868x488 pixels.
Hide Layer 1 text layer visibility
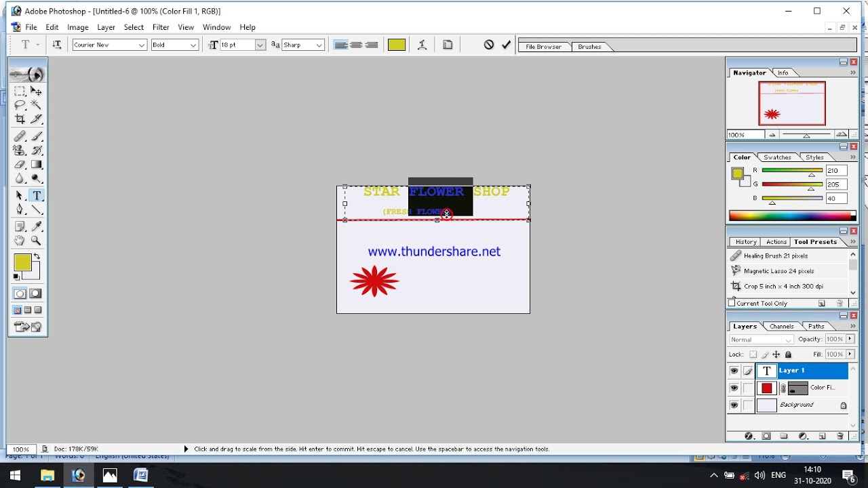click(x=734, y=371)
